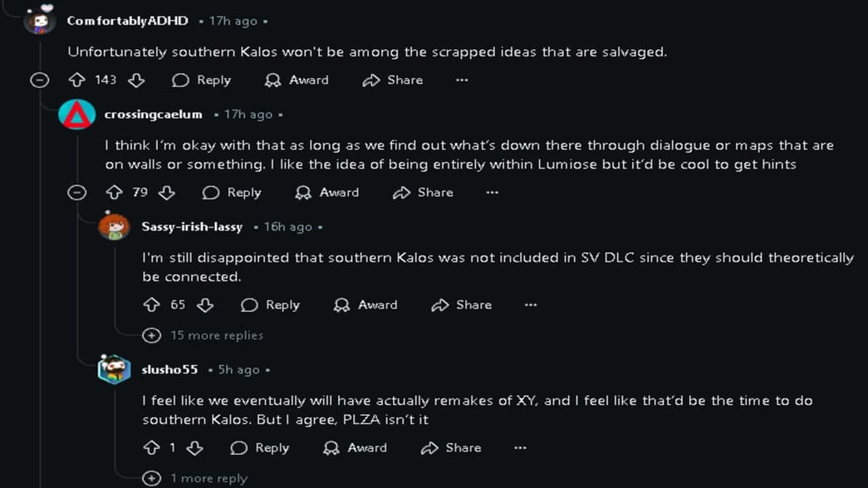Downvote ComfortablyADHD's comment
The width and height of the screenshot is (868, 488).
136,80
